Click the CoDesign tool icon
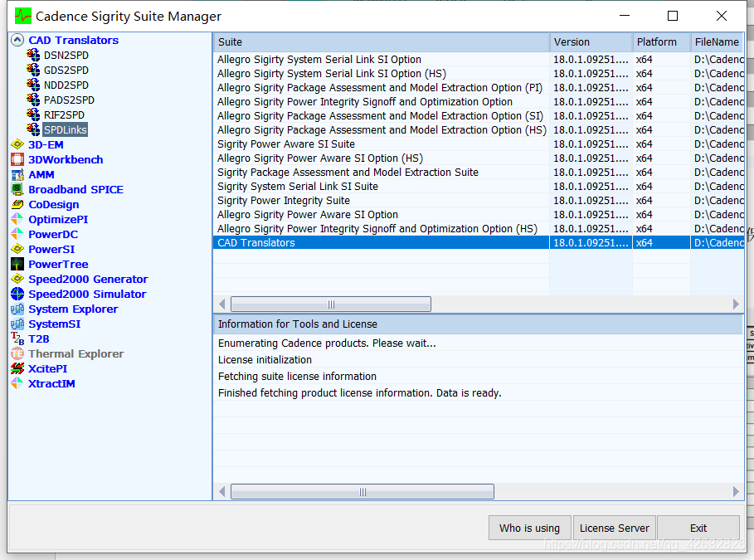 (x=17, y=204)
